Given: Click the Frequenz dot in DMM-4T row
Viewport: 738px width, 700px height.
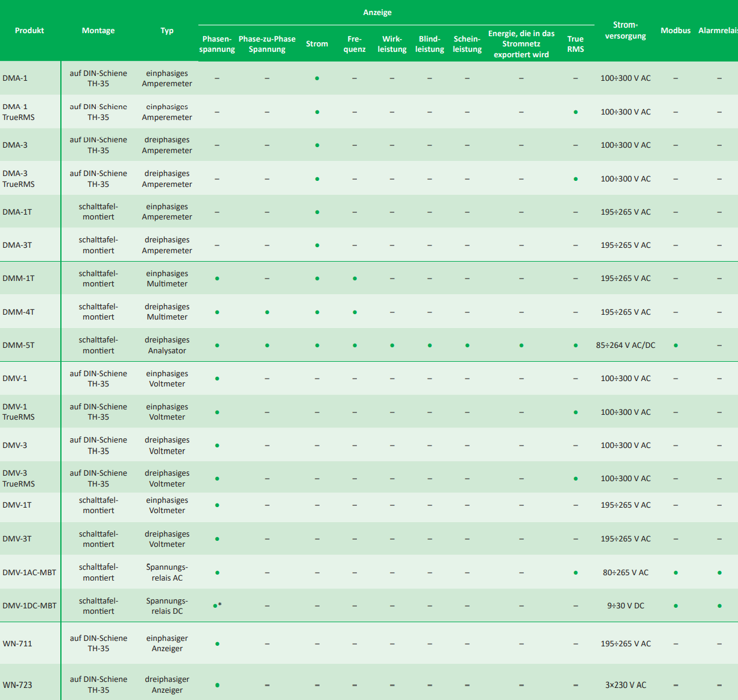Looking at the screenshot, I should tap(355, 312).
